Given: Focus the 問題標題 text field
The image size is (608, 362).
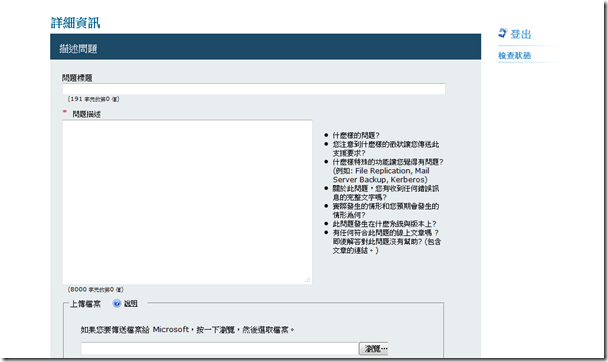Looking at the screenshot, I should point(254,89).
